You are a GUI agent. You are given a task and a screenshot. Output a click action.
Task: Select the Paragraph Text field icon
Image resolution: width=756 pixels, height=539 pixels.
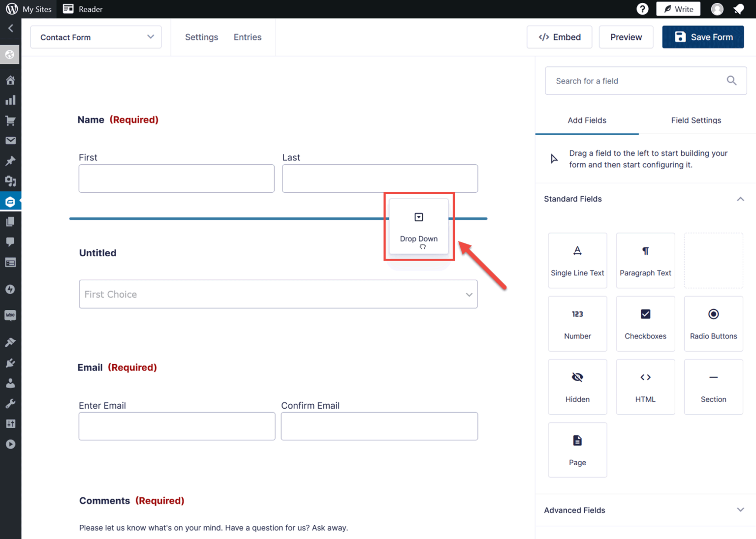645,260
